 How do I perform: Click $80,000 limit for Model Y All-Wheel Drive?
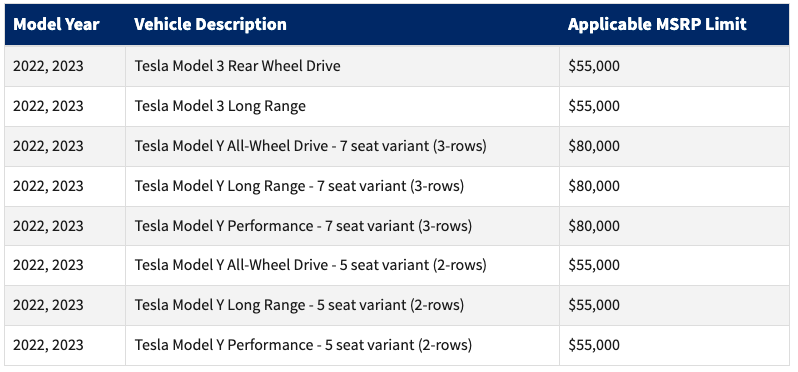point(594,146)
